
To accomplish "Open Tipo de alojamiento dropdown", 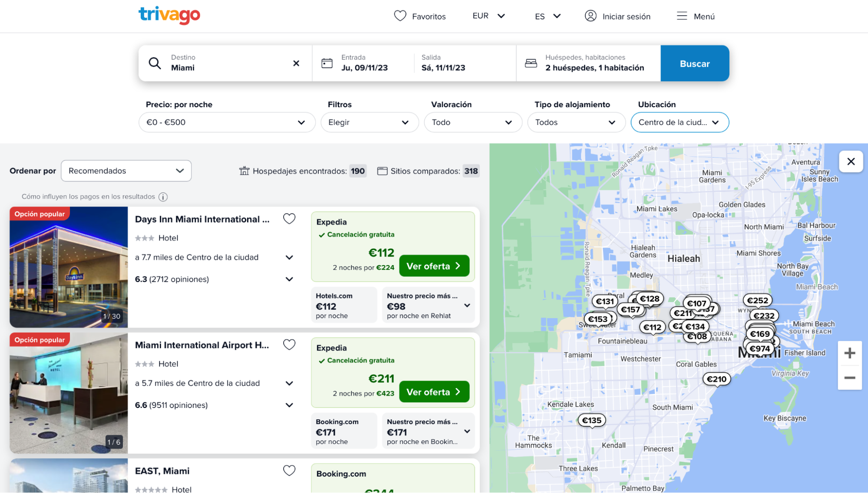I will (576, 122).
